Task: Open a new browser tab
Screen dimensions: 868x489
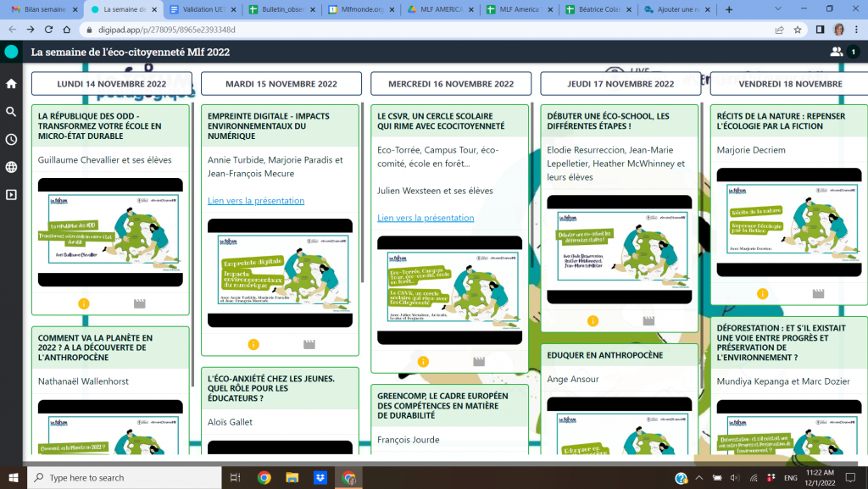Action: [x=729, y=9]
